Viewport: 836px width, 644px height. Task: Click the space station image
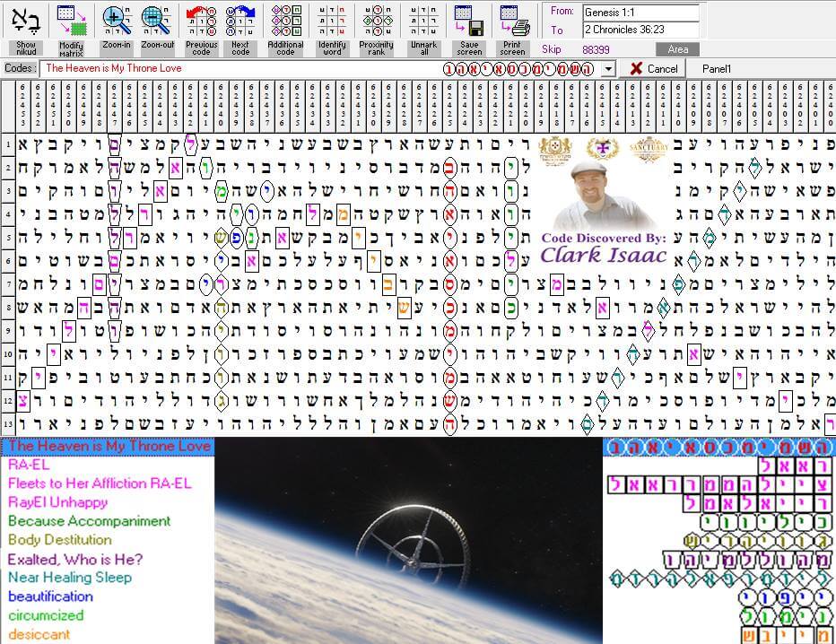408,541
